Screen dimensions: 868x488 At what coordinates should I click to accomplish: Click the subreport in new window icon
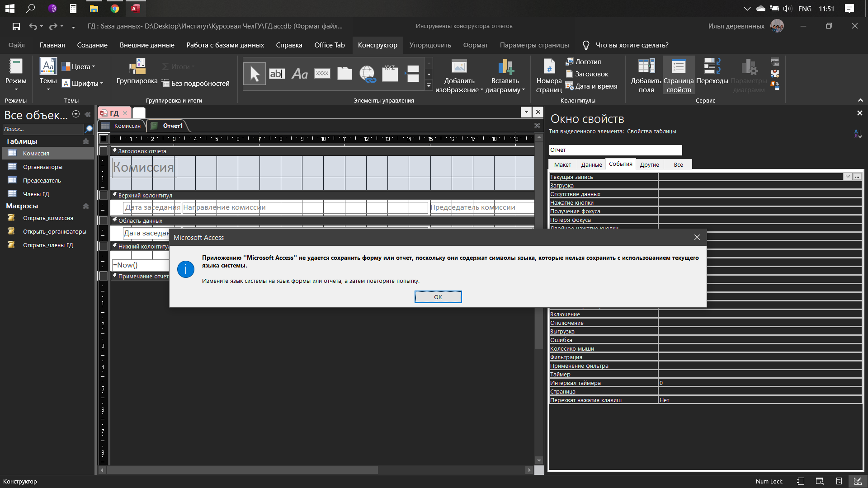click(x=775, y=61)
